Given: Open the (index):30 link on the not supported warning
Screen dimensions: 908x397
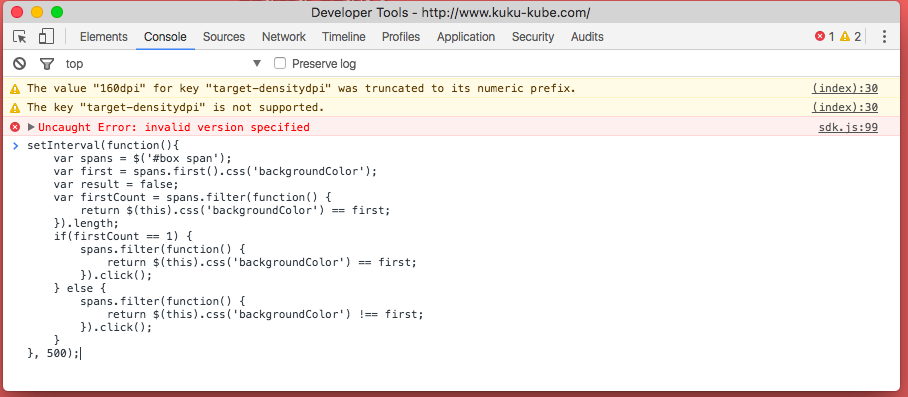Looking at the screenshot, I should 845,108.
